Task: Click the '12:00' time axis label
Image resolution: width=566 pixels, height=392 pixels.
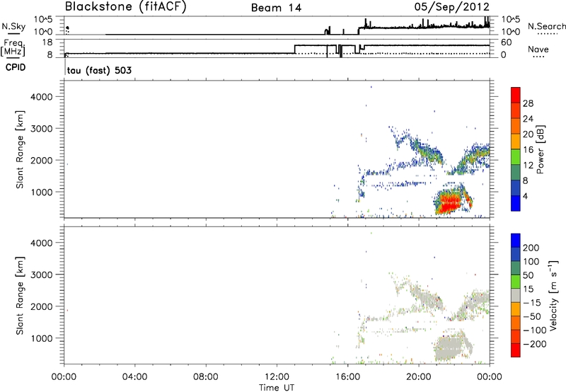Action: click(x=277, y=377)
